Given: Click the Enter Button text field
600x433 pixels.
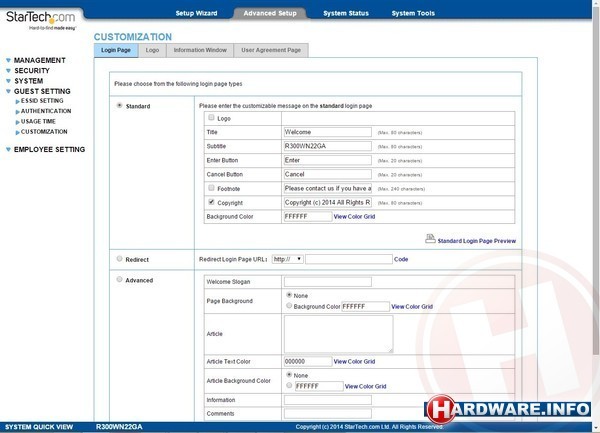Looking at the screenshot, I should tap(328, 160).
